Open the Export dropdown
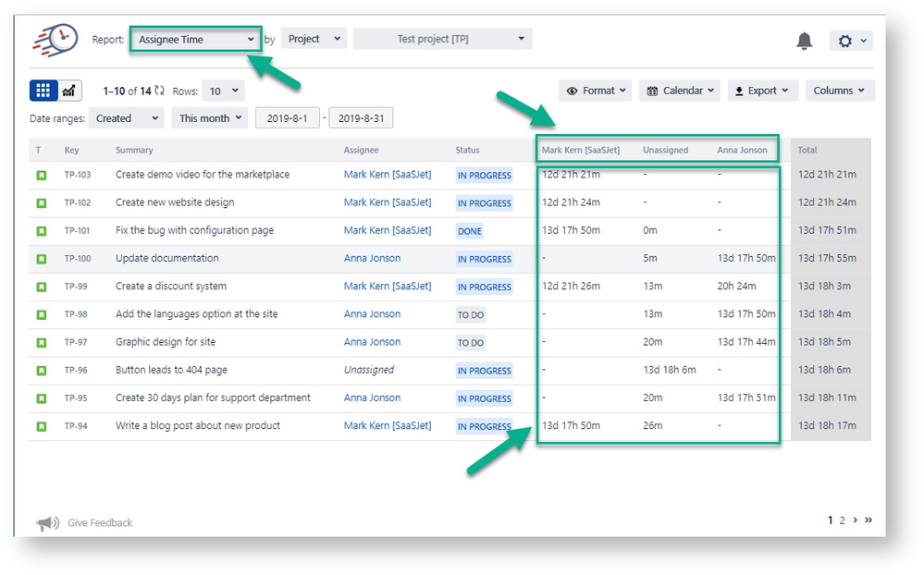The width and height of the screenshot is (924, 575). (762, 91)
